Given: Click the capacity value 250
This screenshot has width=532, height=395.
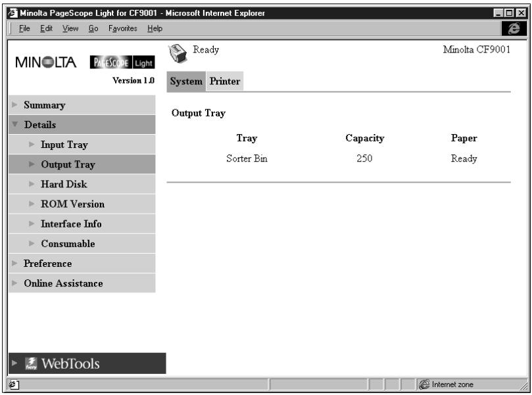Looking at the screenshot, I should click(x=364, y=158).
